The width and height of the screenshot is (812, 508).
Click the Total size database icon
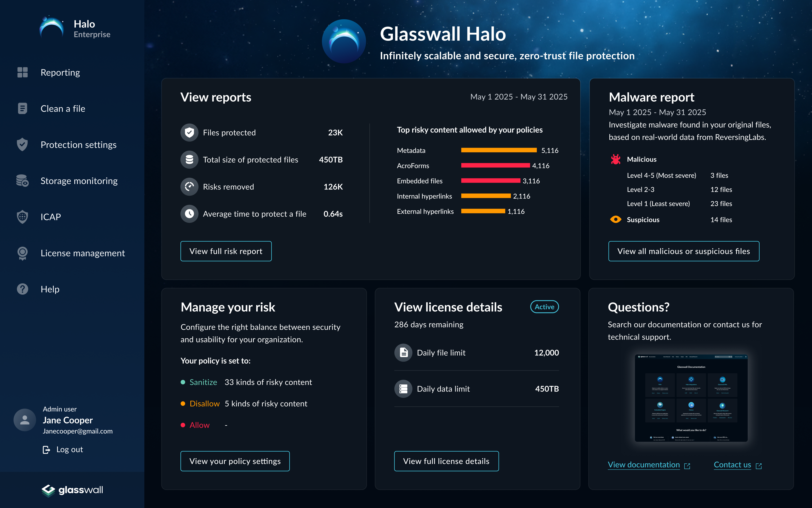(190, 160)
